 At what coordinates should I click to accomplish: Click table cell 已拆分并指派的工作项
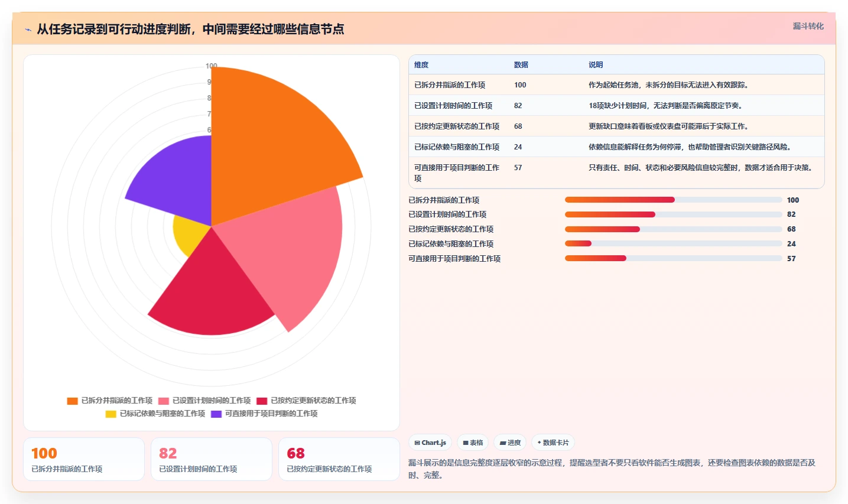pyautogui.click(x=450, y=85)
